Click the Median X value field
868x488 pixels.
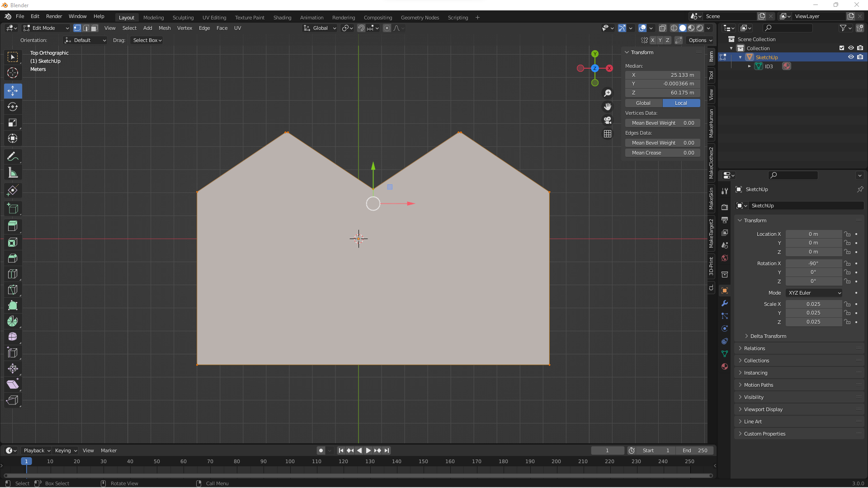click(x=663, y=75)
